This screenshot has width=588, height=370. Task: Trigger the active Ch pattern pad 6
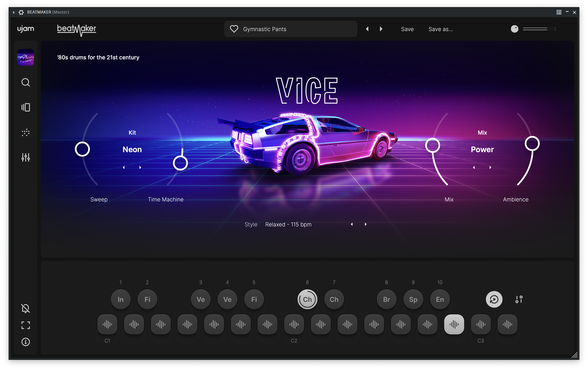coord(307,299)
